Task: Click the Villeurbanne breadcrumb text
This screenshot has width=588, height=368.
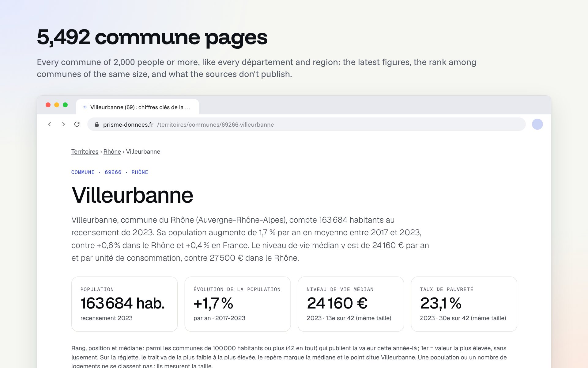Action: 143,151
